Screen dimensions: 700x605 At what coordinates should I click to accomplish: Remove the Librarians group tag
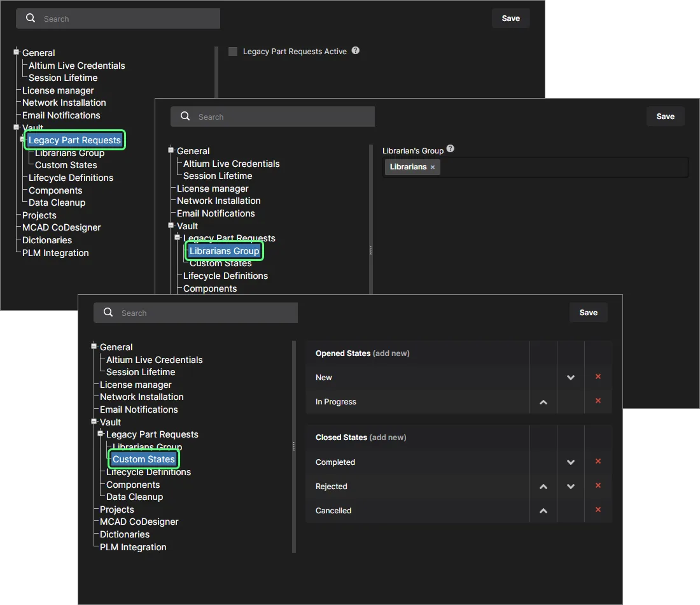tap(433, 167)
